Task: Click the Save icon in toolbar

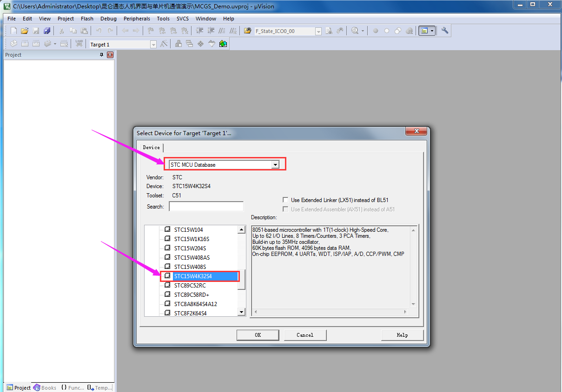Action: point(36,31)
